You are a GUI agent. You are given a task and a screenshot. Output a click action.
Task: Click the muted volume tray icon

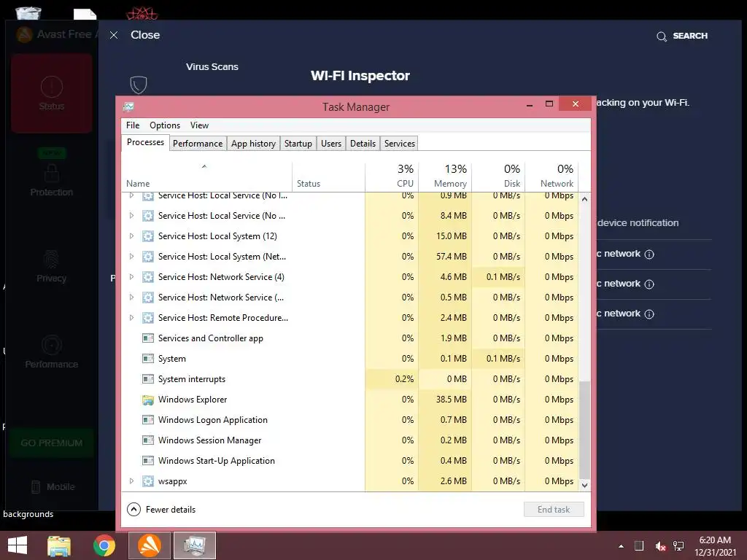660,546
